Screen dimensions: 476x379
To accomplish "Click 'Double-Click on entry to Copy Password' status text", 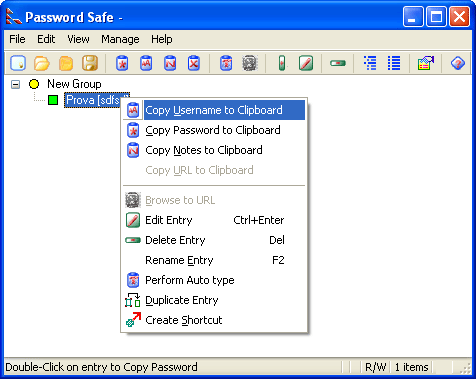I will (x=101, y=367).
